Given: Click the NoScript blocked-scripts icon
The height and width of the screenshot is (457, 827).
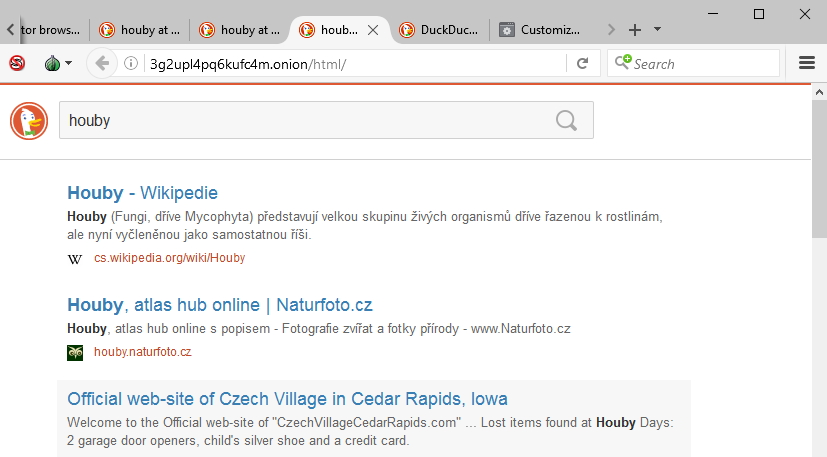Looking at the screenshot, I should [x=17, y=64].
